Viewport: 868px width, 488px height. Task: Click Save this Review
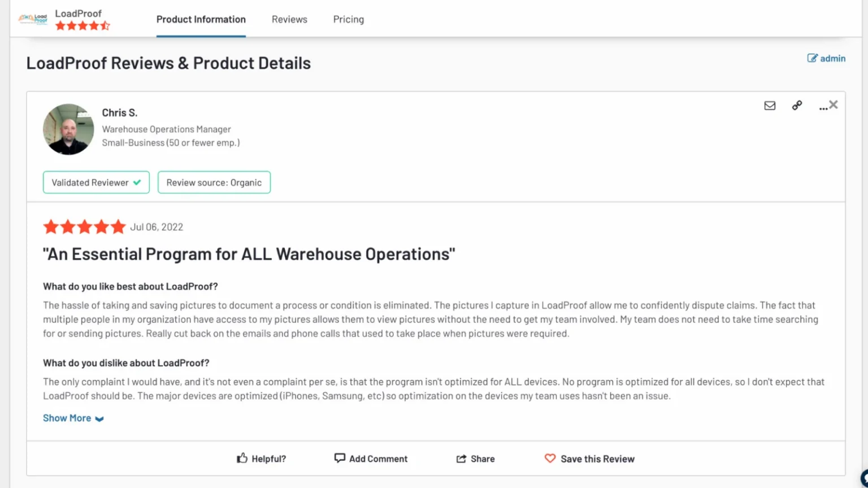coord(589,459)
